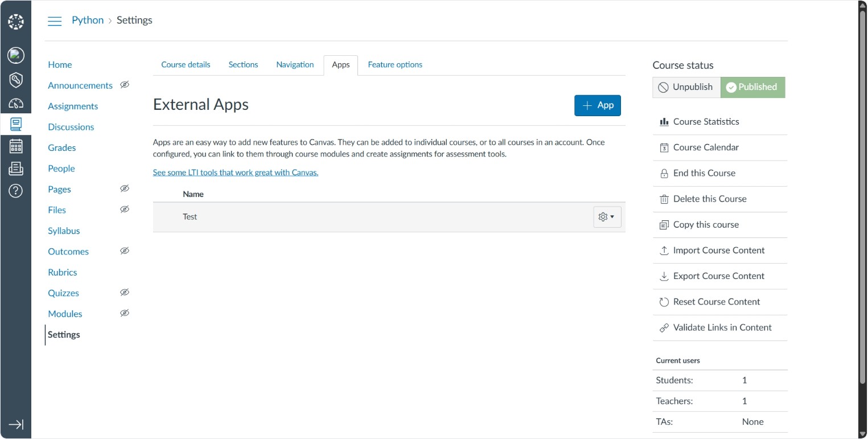The width and height of the screenshot is (868, 439).
Task: Toggle the course menu hamburger icon
Action: pos(55,21)
